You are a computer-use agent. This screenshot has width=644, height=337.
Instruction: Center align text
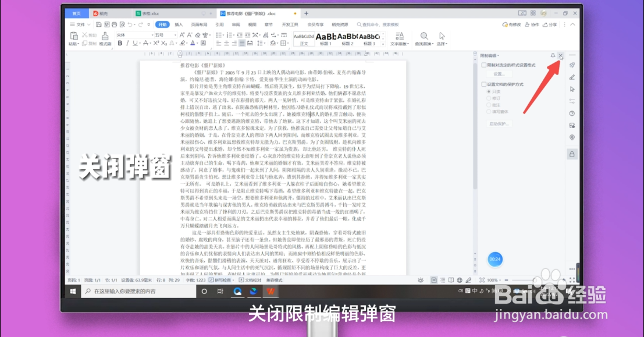(x=226, y=43)
